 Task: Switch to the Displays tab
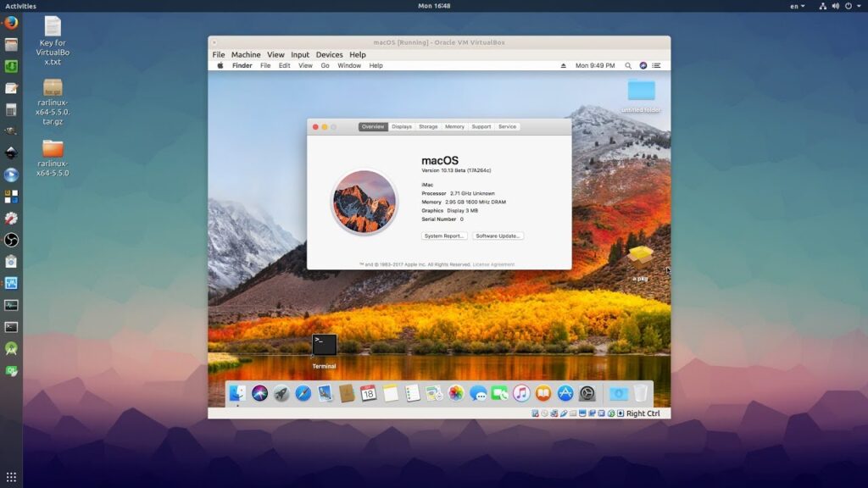click(401, 127)
